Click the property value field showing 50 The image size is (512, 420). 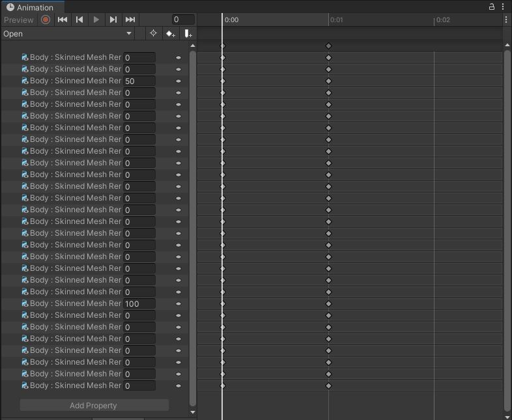139,81
